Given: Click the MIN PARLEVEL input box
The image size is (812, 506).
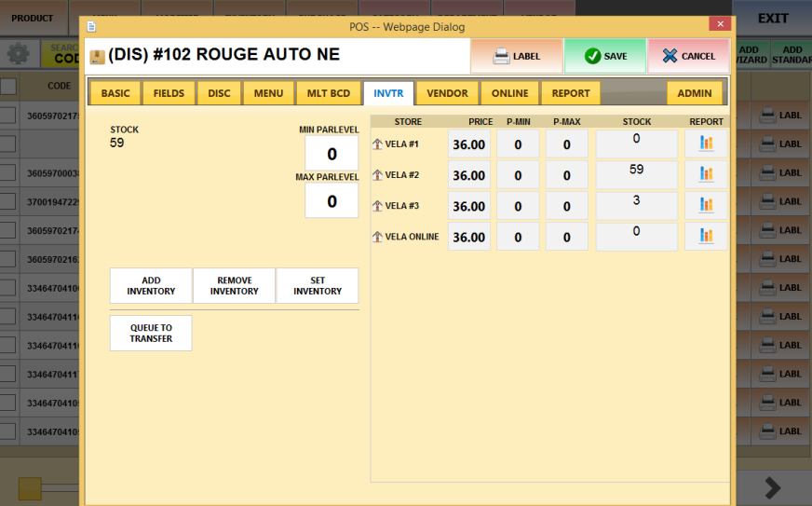Looking at the screenshot, I should tap(332, 154).
